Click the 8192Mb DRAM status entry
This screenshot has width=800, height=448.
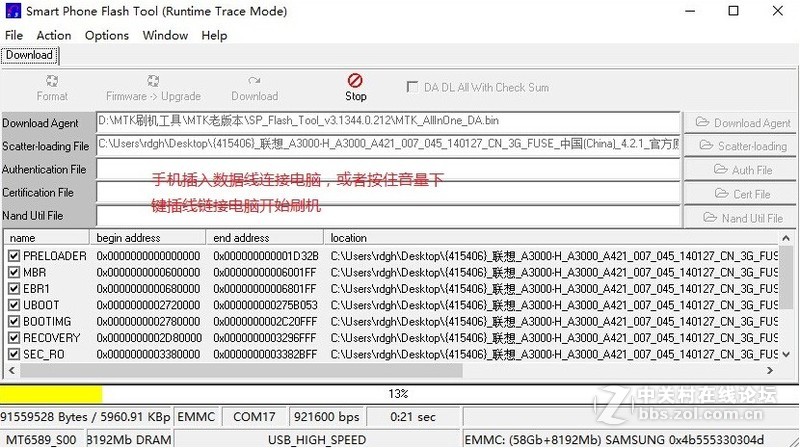[129, 439]
